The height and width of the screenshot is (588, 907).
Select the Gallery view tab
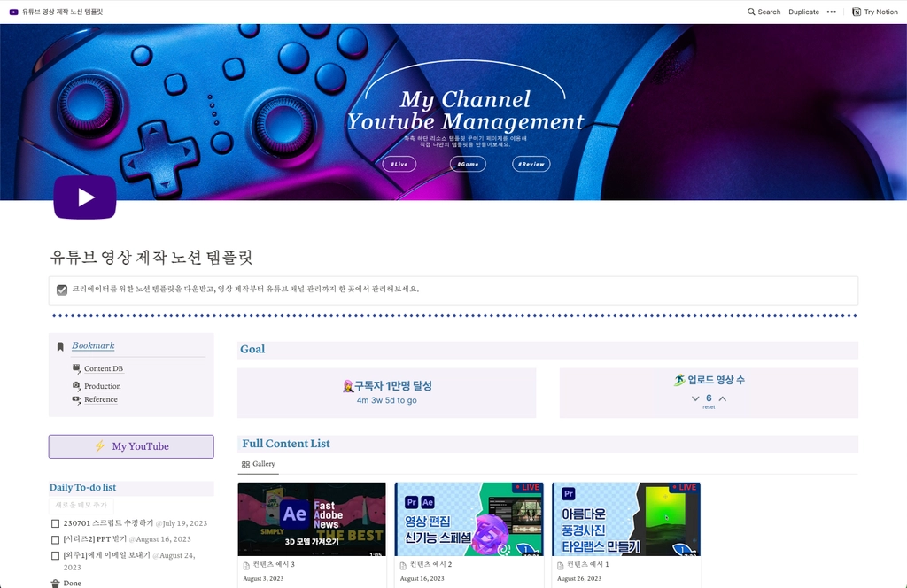pyautogui.click(x=259, y=464)
